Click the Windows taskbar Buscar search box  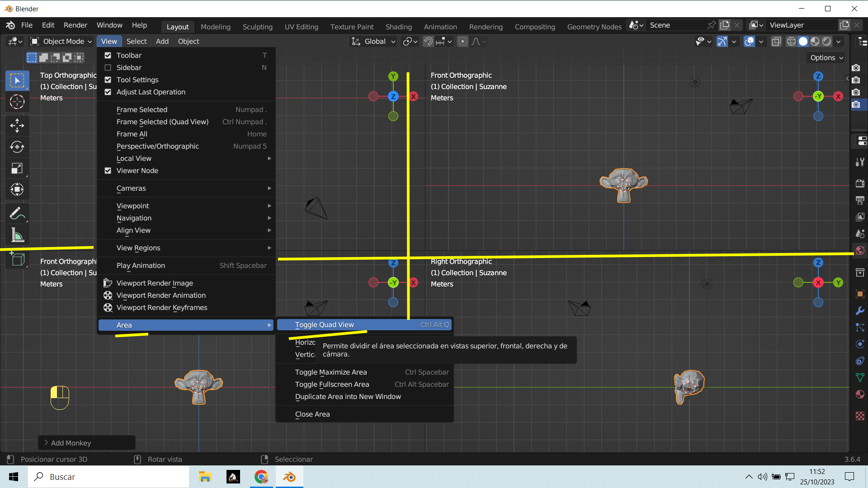108,477
